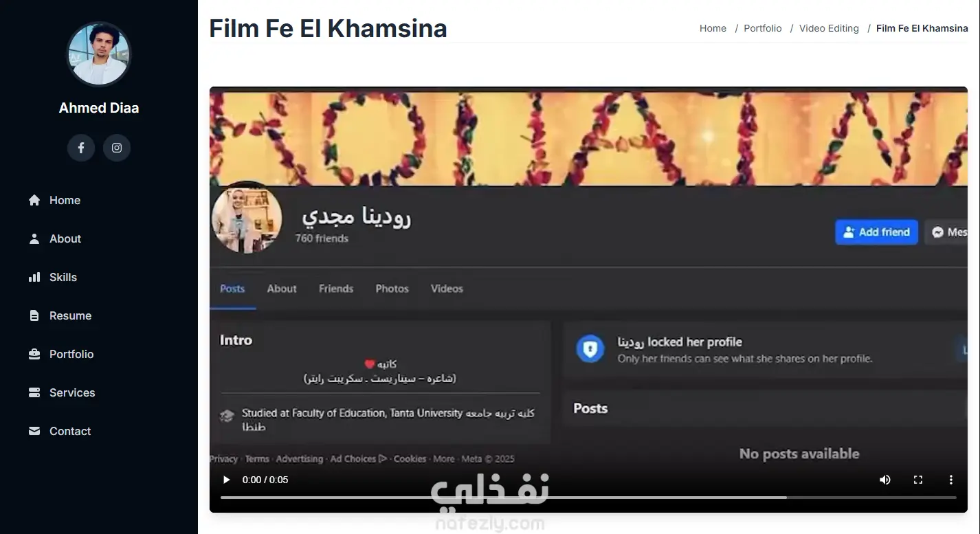Click the Resume document icon
The height and width of the screenshot is (534, 980).
tap(34, 315)
